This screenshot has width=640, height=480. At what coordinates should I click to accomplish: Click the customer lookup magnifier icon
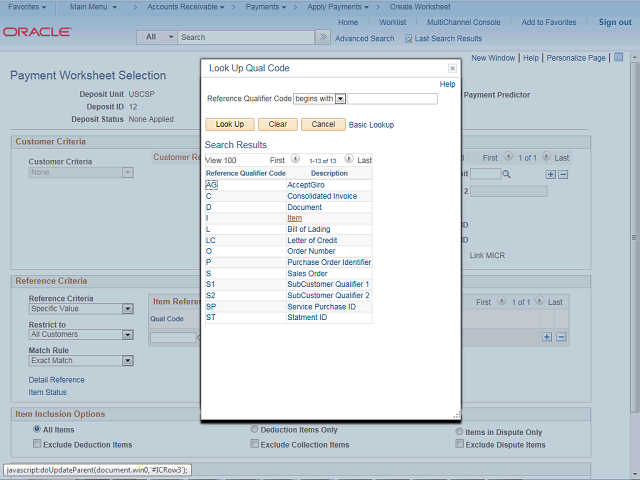pyautogui.click(x=506, y=174)
